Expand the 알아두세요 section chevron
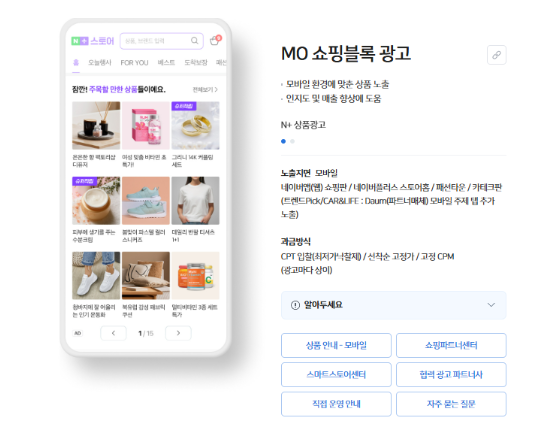The width and height of the screenshot is (559, 425). (x=491, y=305)
